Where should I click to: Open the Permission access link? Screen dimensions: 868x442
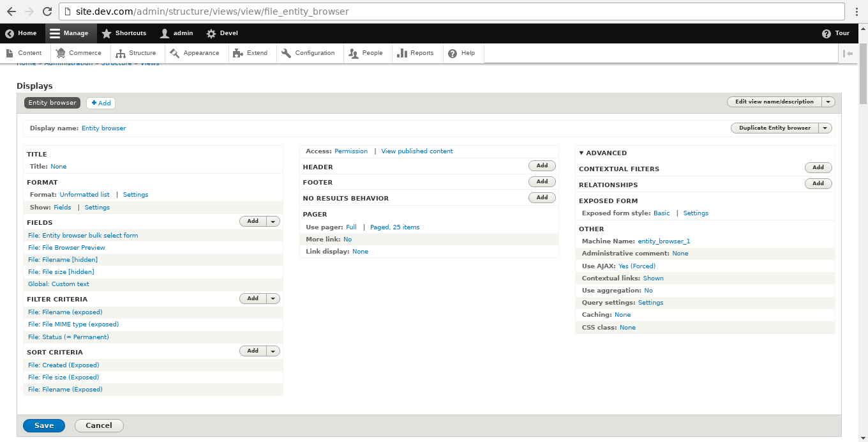(x=351, y=151)
